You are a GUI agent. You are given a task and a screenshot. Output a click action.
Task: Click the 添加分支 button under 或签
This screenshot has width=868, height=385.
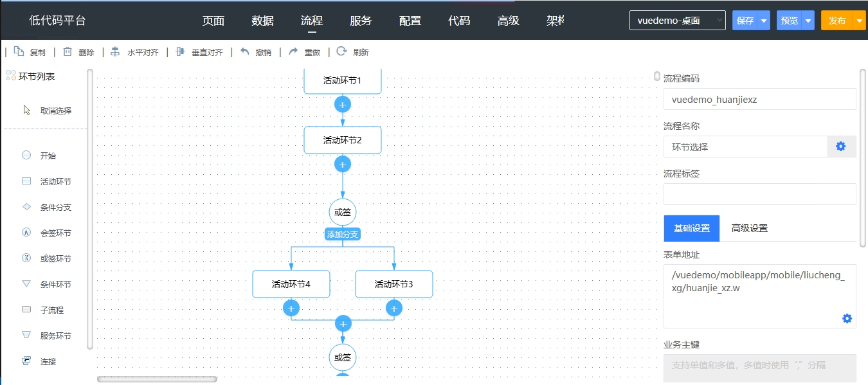coord(342,234)
